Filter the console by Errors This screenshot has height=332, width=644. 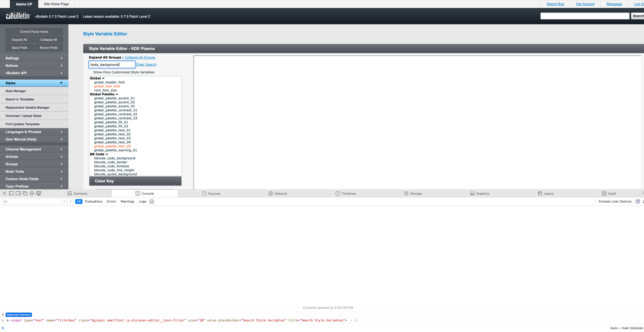pos(111,202)
